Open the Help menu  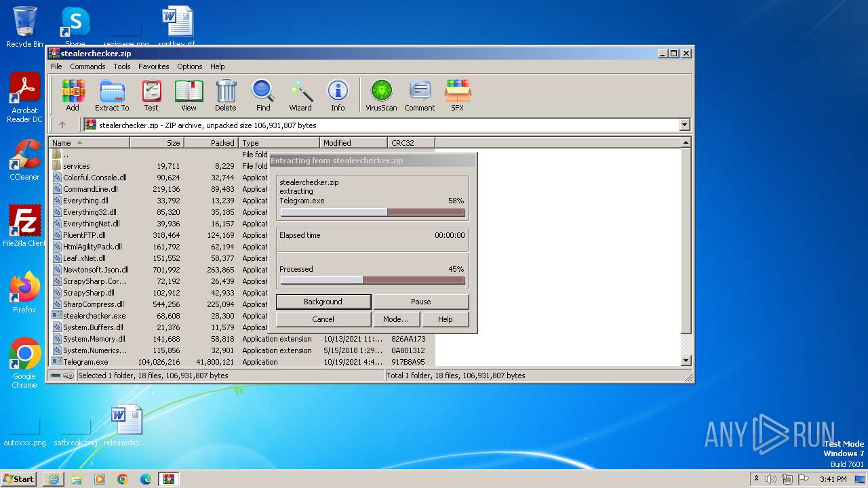pyautogui.click(x=217, y=66)
